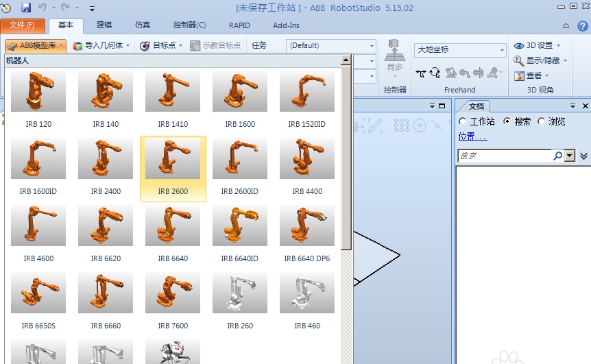
Task: Click the redo arrow icon
Action: (x=65, y=8)
